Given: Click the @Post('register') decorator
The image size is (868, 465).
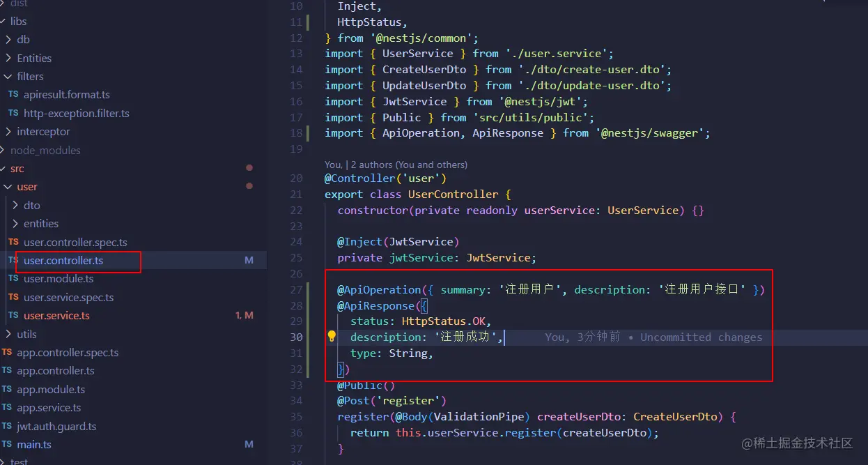Looking at the screenshot, I should pos(392,401).
